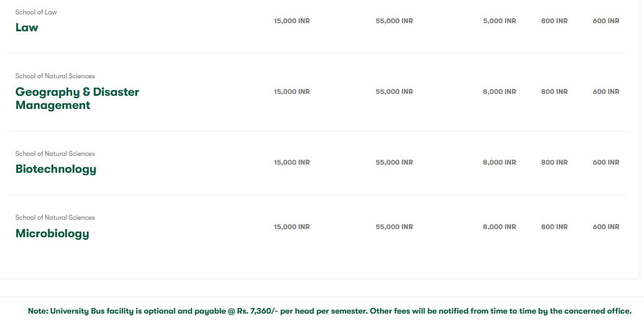The height and width of the screenshot is (323, 644).
Task: Open Geography & Disaster Management program
Action: pos(77,99)
